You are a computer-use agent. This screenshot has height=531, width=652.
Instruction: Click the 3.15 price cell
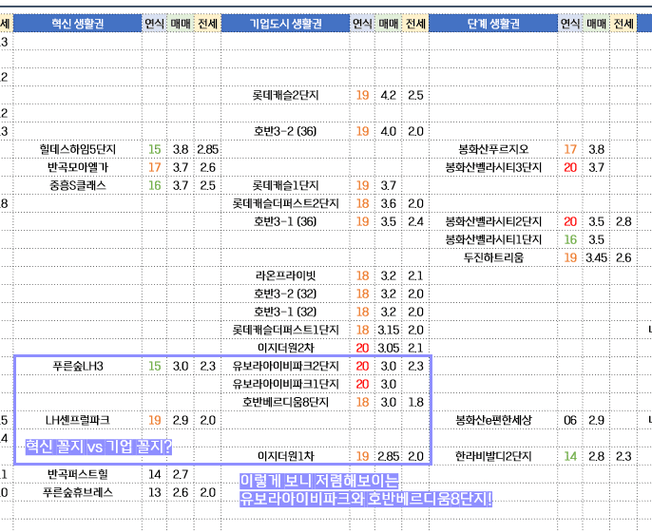[x=388, y=330]
